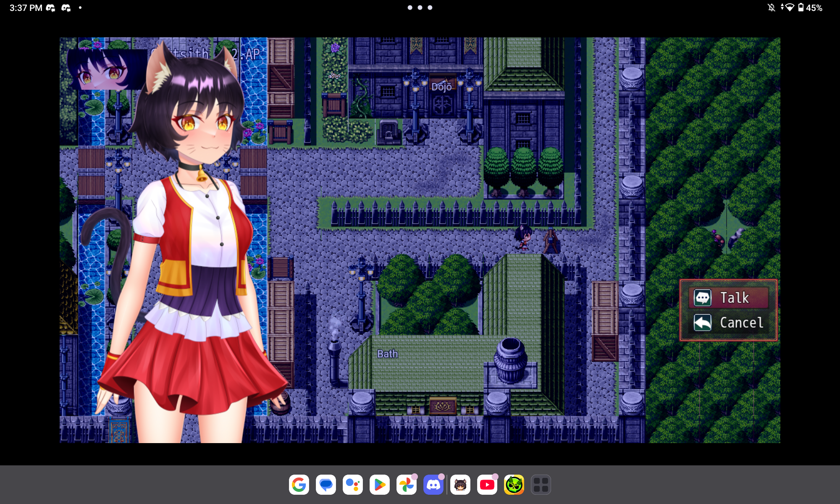This screenshot has height=504, width=840.
Task: Open the muted notifications status icon
Action: pos(771,8)
